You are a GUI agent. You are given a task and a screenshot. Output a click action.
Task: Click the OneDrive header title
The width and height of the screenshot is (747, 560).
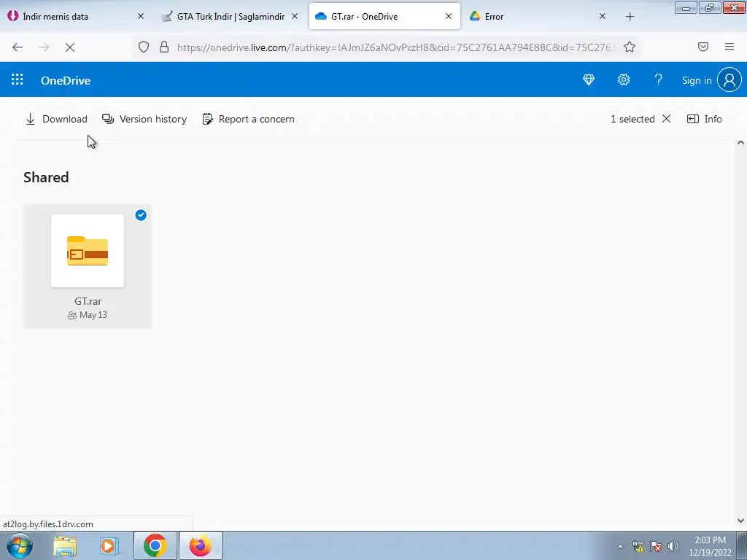(66, 80)
